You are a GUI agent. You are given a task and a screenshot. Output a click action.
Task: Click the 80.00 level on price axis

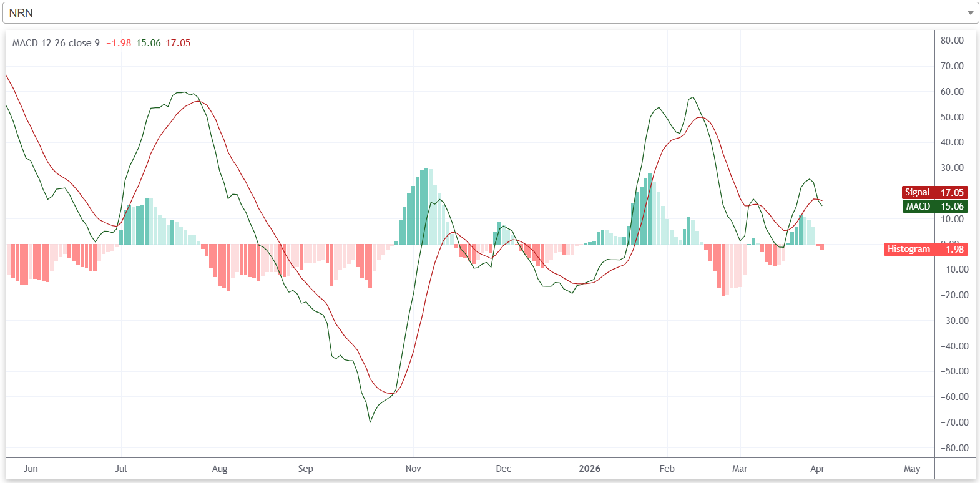tap(952, 41)
